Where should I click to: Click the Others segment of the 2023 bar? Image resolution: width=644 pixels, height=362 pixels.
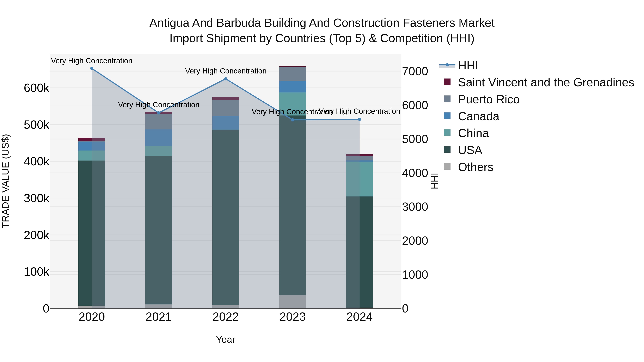pos(293,302)
